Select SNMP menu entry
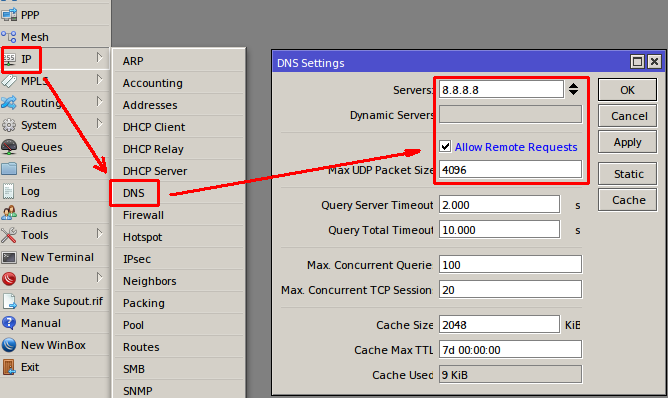The image size is (668, 398). 179,390
